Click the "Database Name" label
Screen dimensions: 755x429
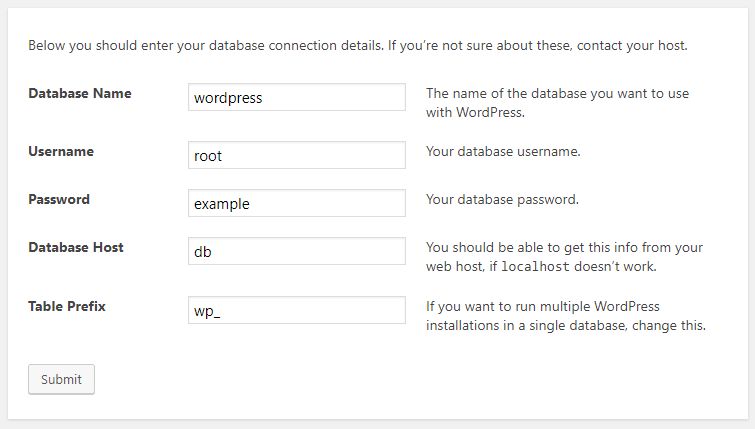[x=79, y=94]
